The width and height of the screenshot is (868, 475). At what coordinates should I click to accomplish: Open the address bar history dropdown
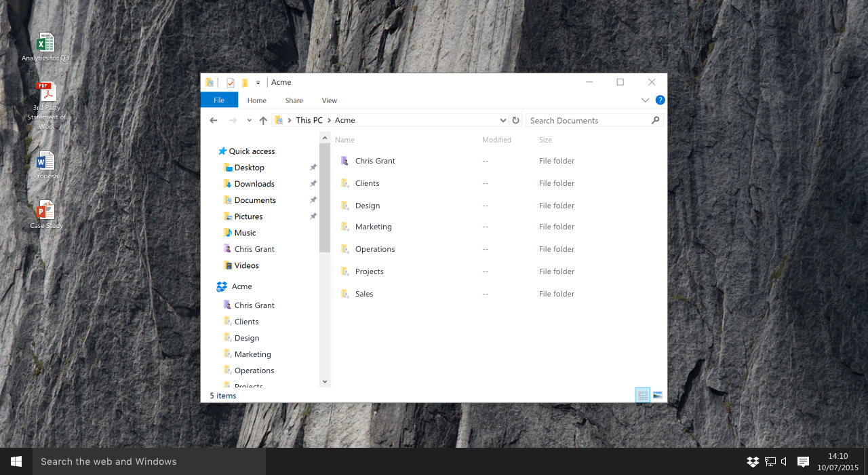(x=502, y=121)
